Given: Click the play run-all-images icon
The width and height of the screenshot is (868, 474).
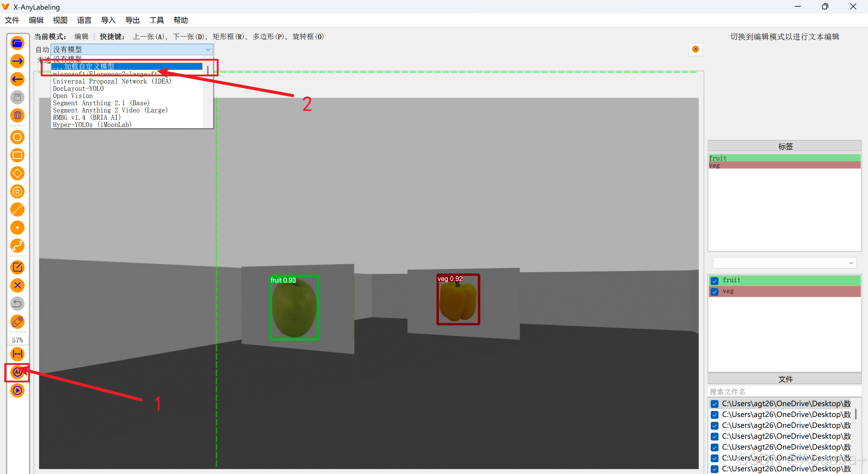Looking at the screenshot, I should pos(17,390).
